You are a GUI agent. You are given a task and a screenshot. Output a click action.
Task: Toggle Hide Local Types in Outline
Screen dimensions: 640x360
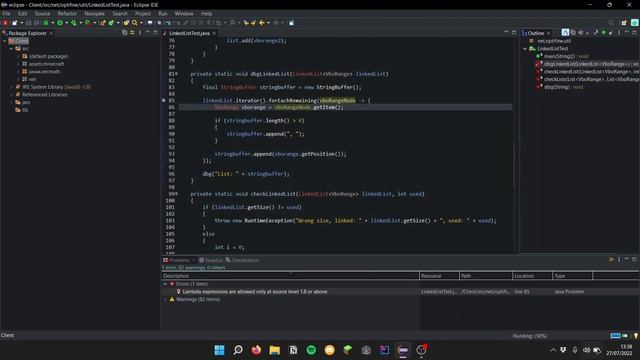[611, 33]
